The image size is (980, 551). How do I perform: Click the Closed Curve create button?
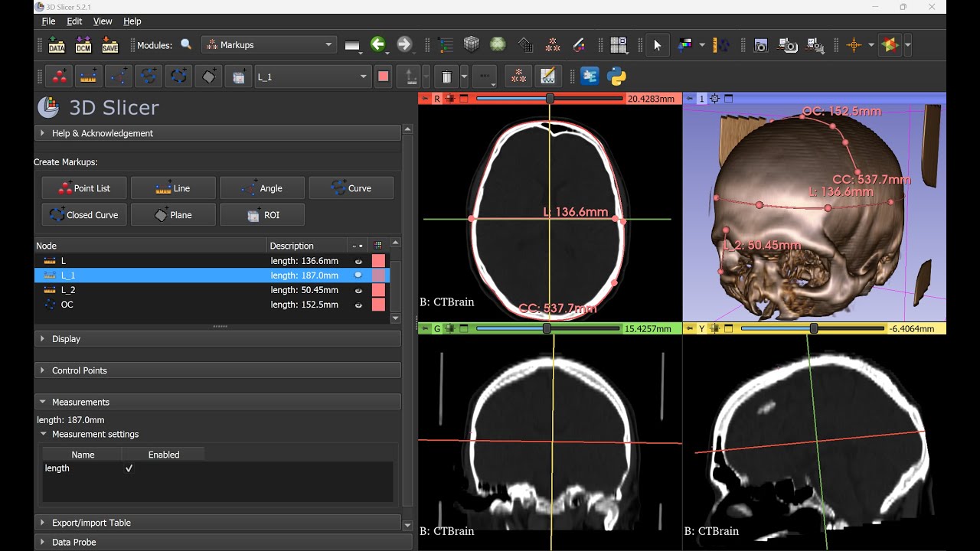coord(84,215)
